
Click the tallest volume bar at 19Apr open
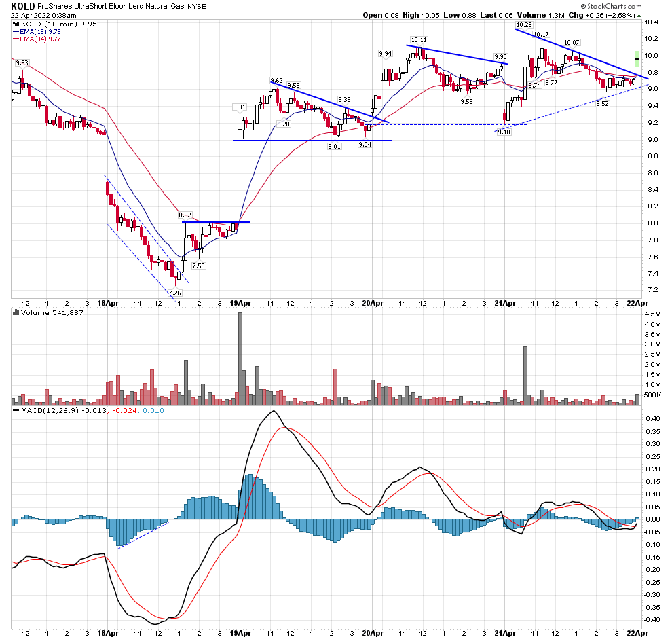click(240, 359)
